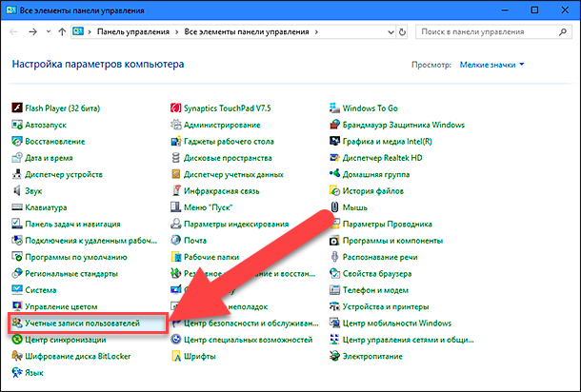Image resolution: width=581 pixels, height=392 pixels.
Task: Open Параметры индексирования link
Action: (236, 224)
